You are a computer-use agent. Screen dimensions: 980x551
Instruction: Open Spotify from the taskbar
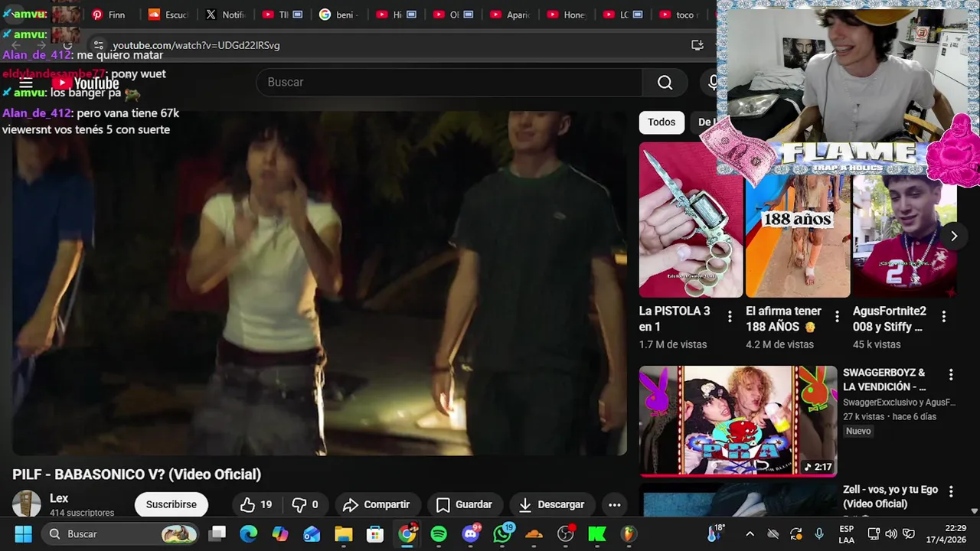pyautogui.click(x=439, y=533)
